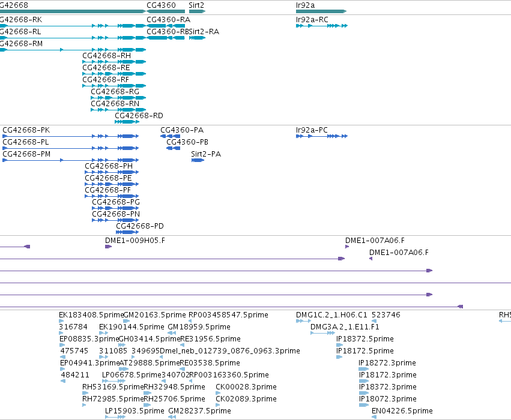
Task: Click the EP04941.3prime EST label
Action: 89,364
